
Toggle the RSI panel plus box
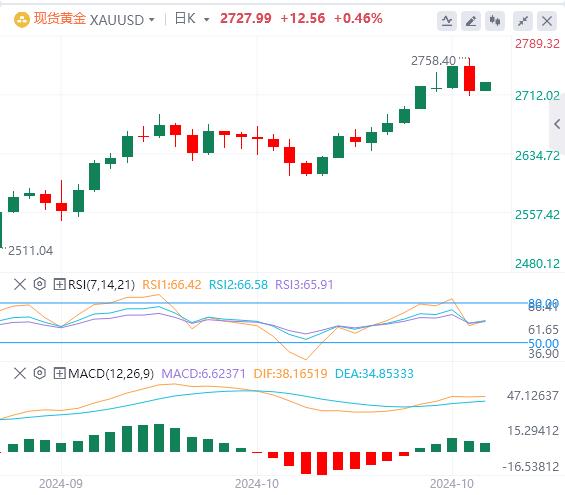pyautogui.click(x=59, y=284)
